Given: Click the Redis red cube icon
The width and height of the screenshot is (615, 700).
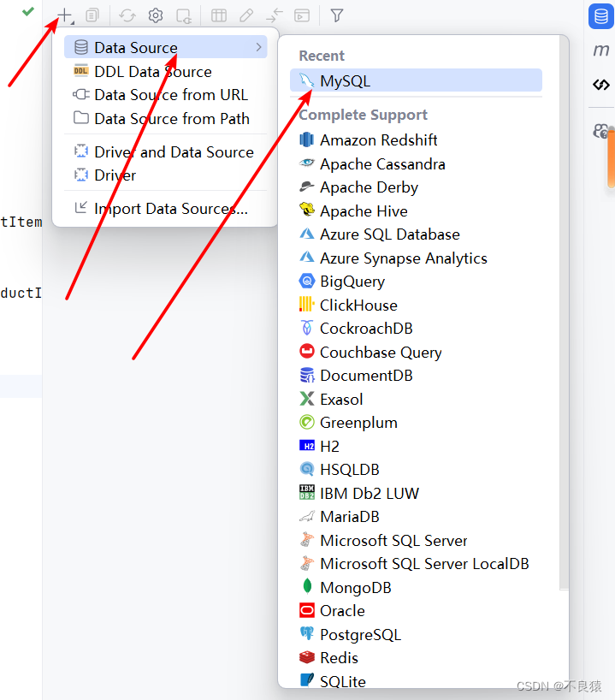Looking at the screenshot, I should coord(306,656).
